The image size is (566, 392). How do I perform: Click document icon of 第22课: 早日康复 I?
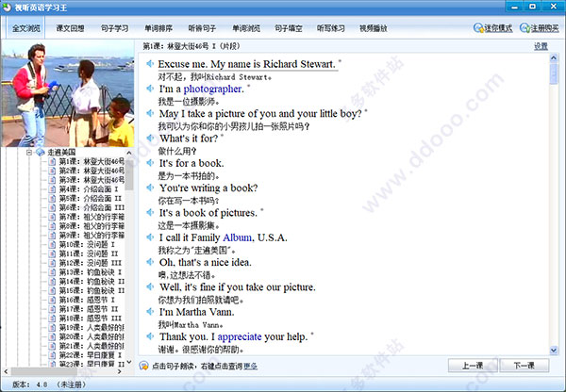[52, 355]
